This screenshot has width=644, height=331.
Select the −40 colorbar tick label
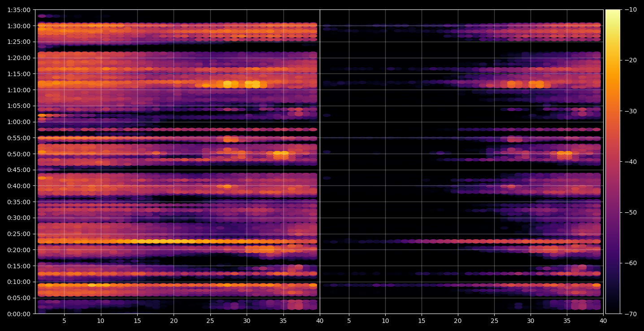(631, 162)
